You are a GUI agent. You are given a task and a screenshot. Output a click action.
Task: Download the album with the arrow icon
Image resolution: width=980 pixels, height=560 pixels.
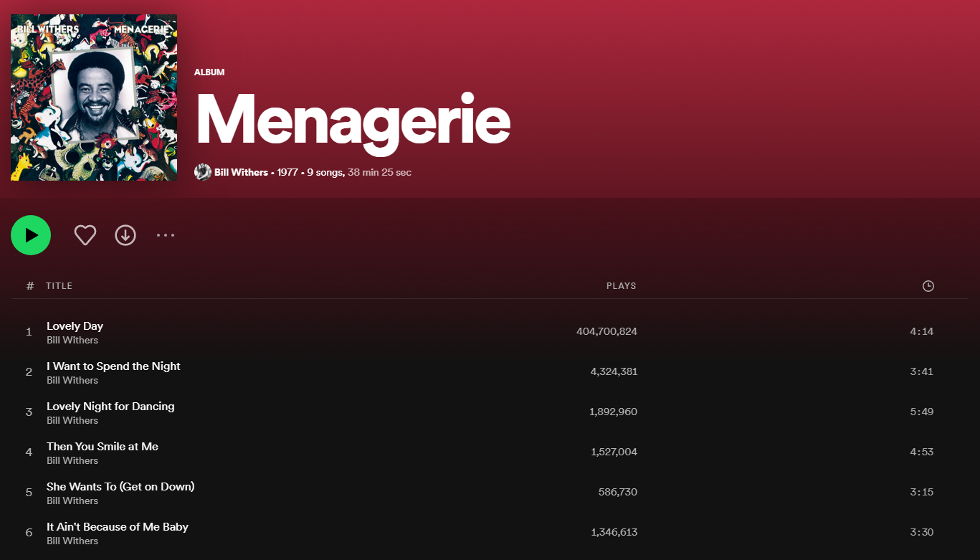(x=125, y=235)
